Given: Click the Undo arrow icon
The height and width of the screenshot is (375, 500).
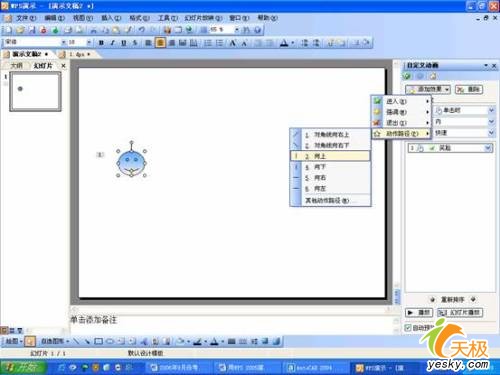Looking at the screenshot, I should click(x=142, y=30).
